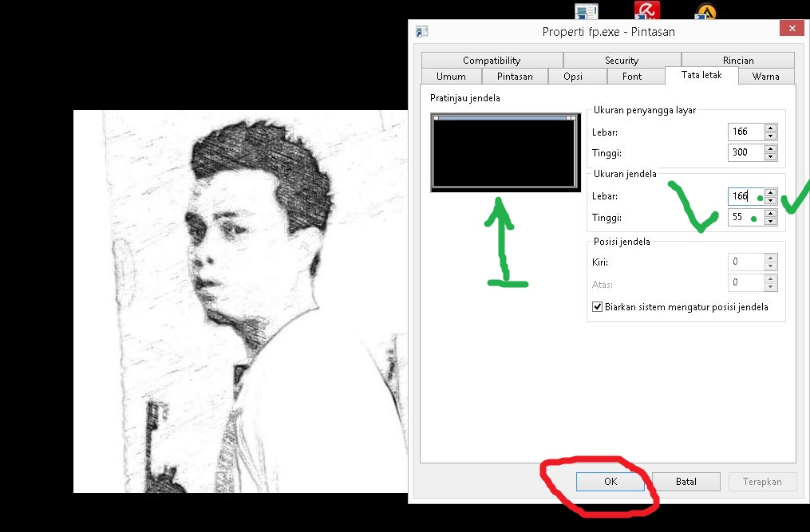Click the down arrow beside window height 55
This screenshot has height=532, width=810.
point(770,221)
